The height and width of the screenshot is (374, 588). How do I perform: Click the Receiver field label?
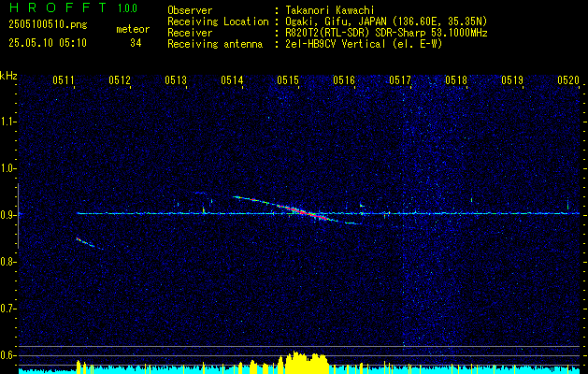(190, 33)
